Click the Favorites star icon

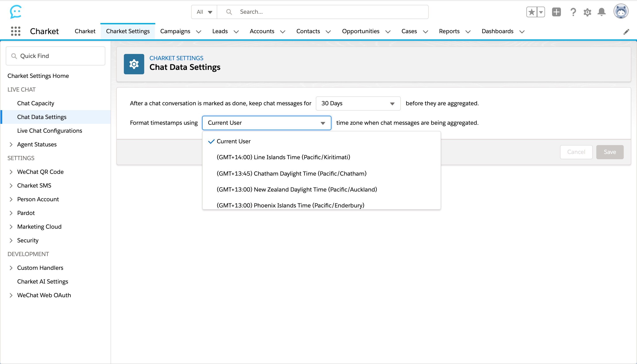[531, 12]
